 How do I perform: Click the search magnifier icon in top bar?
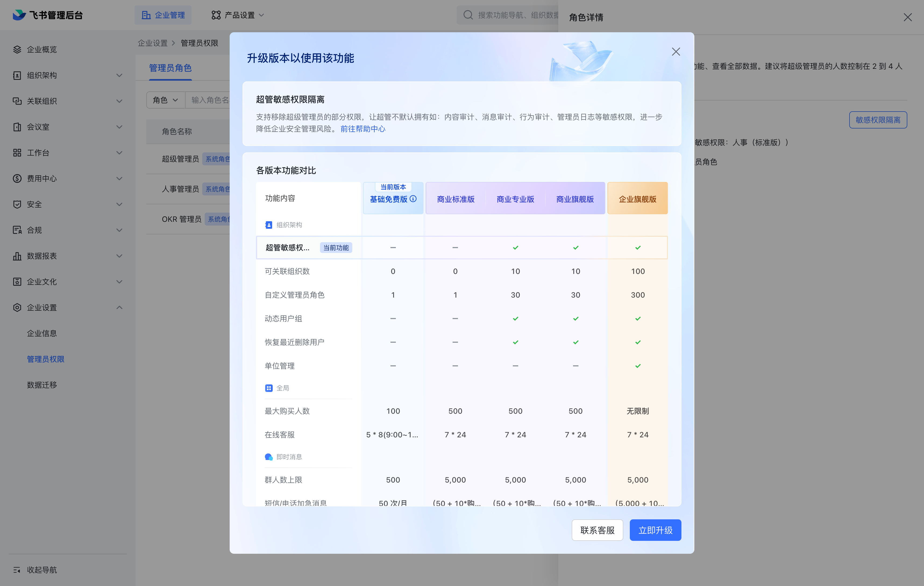[x=468, y=15]
